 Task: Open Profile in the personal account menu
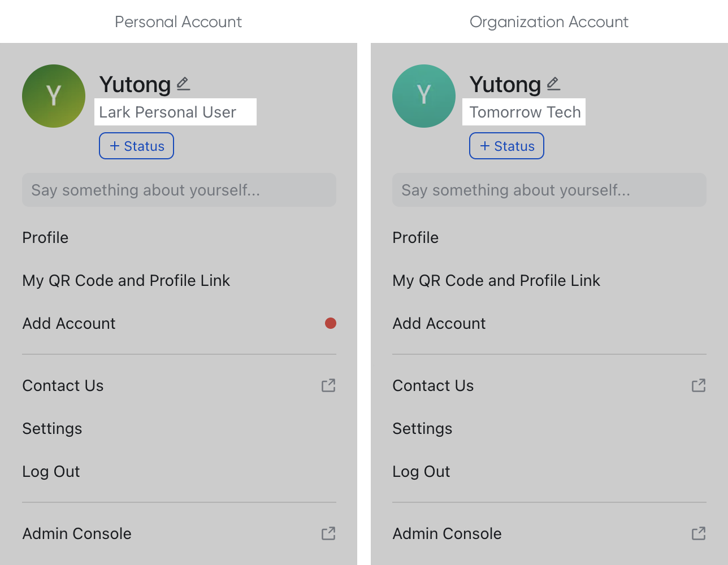45,238
